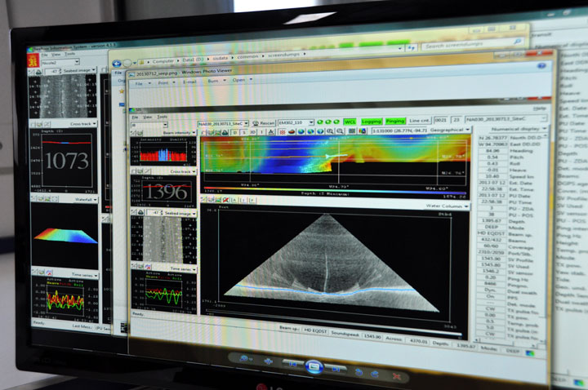Open the Photo Viewer zoom magnifier control
The width and height of the screenshot is (588, 390).
click(x=243, y=357)
